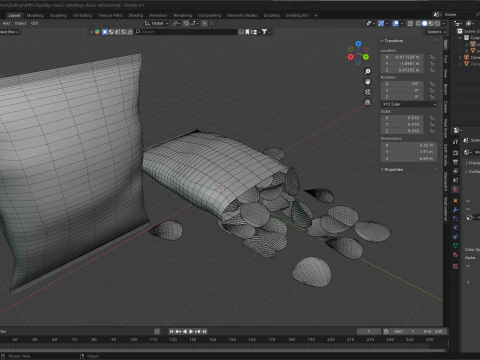Click the filter funnel icon

(x=264, y=32)
